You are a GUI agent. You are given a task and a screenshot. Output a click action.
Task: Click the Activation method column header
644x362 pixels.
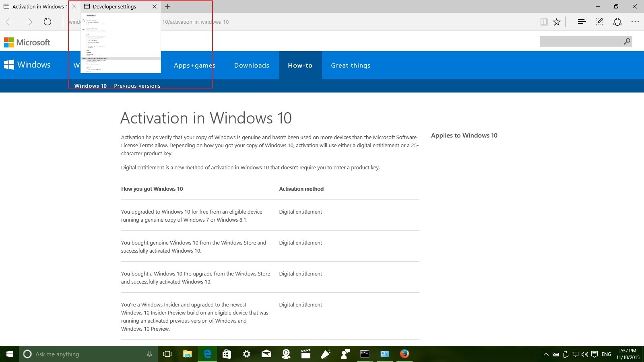(301, 189)
